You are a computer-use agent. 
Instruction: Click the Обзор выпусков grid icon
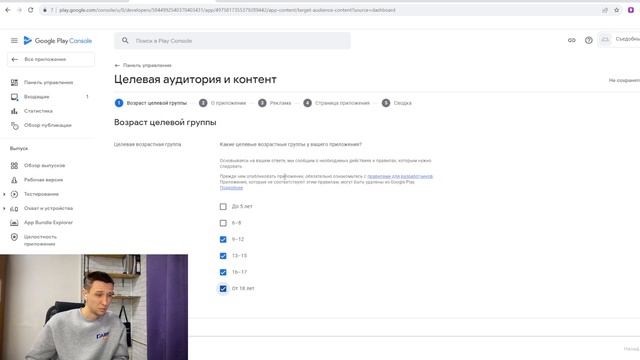(x=14, y=165)
